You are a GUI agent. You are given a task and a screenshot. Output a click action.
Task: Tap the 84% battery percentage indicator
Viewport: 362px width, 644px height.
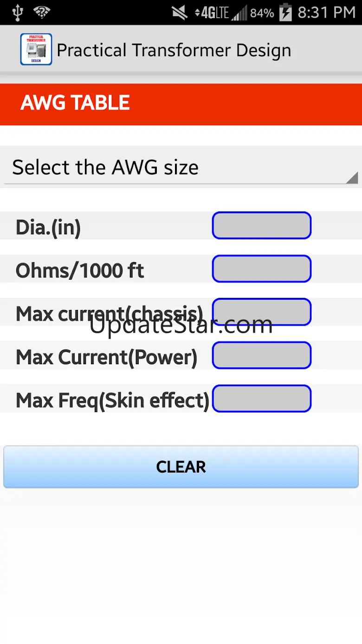click(262, 13)
